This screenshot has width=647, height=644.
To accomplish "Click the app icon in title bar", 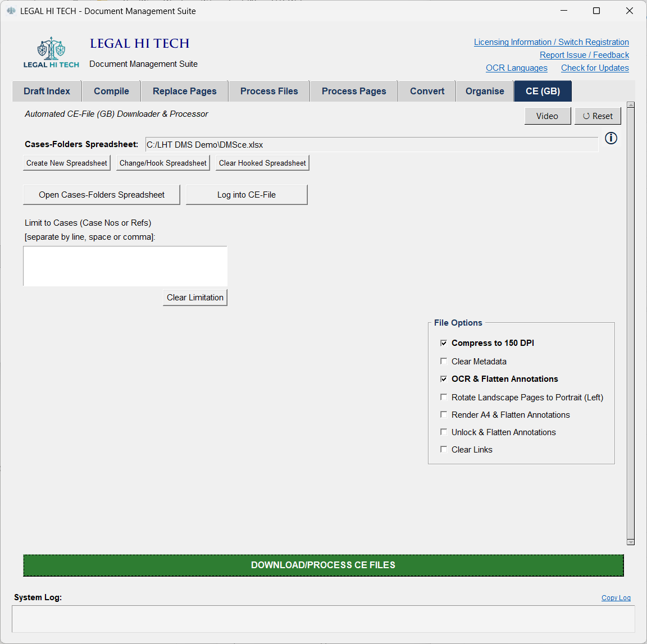I will pos(11,11).
